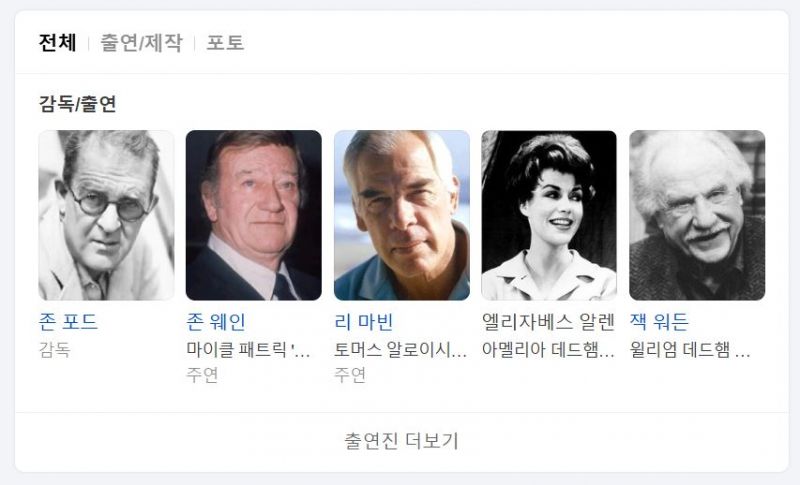Expand cast list with 출연진 더보기
This screenshot has height=485, width=800.
click(x=402, y=442)
